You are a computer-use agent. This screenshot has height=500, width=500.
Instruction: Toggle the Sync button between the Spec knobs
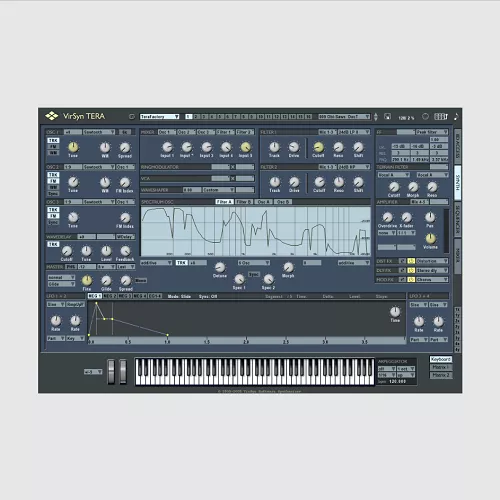(254, 274)
